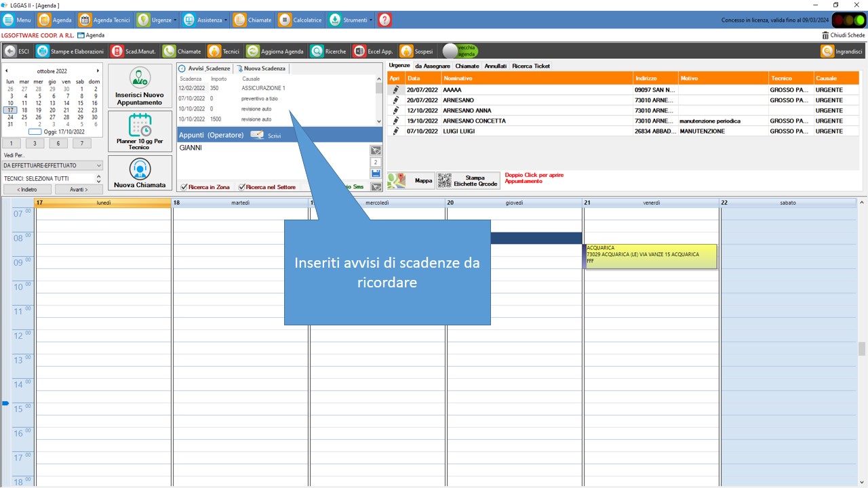Click the red question mark help icon

coord(384,20)
